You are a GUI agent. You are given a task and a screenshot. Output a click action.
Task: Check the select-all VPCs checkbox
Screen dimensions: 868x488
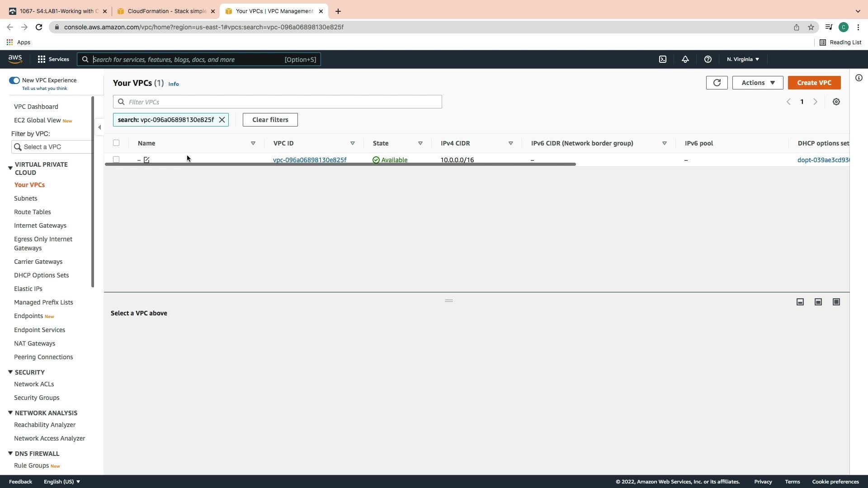click(x=116, y=143)
